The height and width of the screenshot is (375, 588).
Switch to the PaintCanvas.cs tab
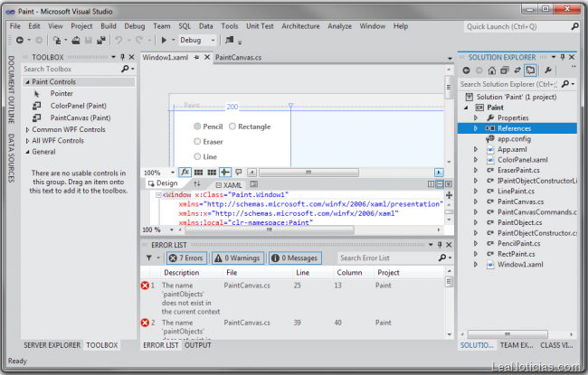(x=239, y=57)
